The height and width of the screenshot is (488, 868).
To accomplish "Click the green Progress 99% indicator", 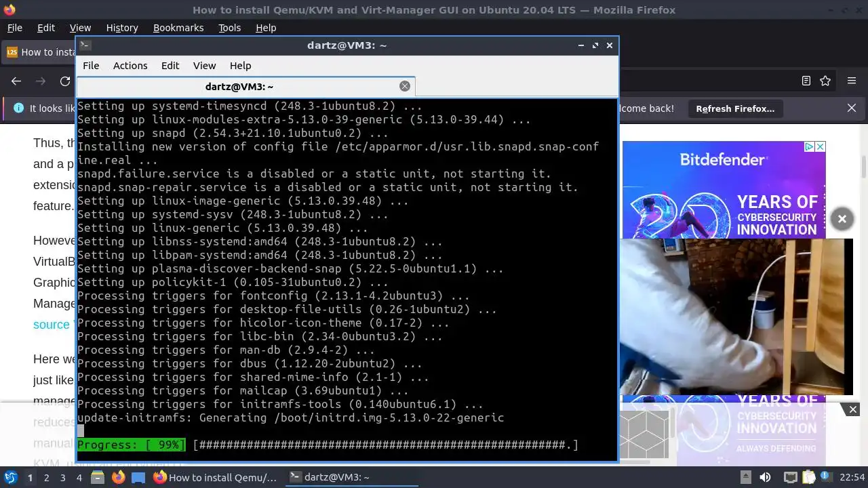I will [131, 445].
